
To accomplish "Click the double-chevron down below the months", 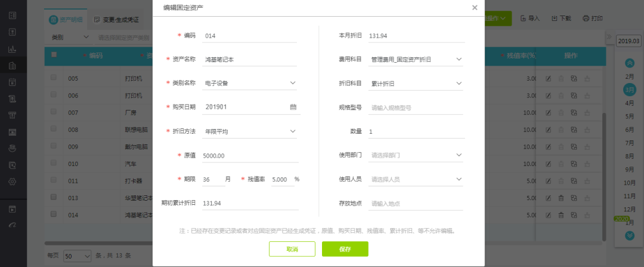I will click(x=630, y=235).
